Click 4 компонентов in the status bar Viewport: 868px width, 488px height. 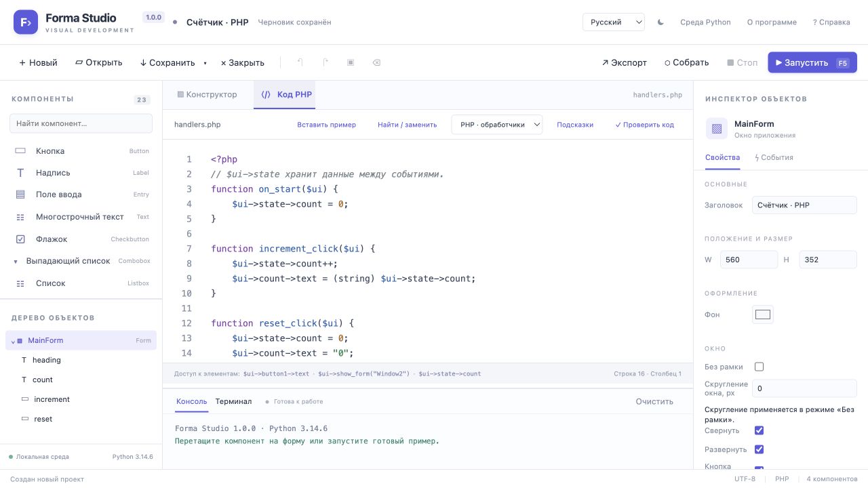pos(832,479)
